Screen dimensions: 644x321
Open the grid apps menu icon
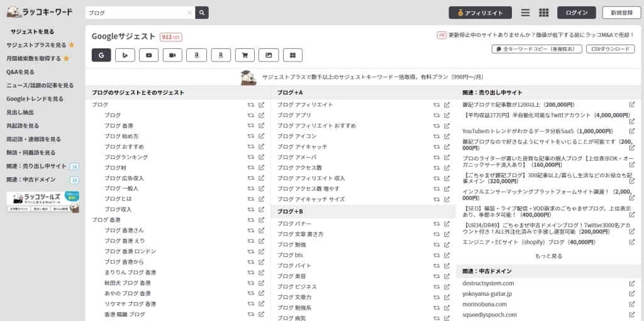[544, 13]
